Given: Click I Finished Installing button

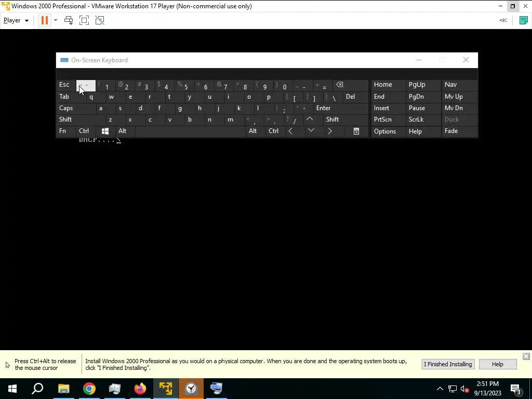Looking at the screenshot, I should click(x=448, y=364).
